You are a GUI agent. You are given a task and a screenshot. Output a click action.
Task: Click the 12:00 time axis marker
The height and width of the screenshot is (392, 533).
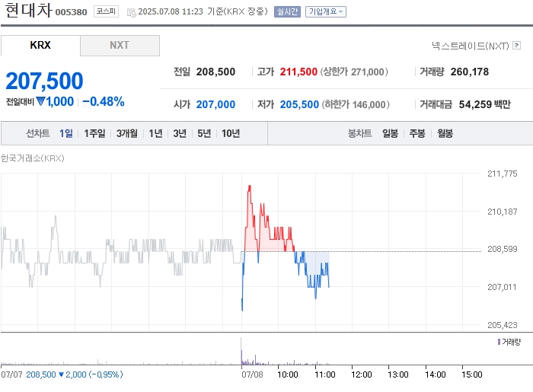coord(362,374)
